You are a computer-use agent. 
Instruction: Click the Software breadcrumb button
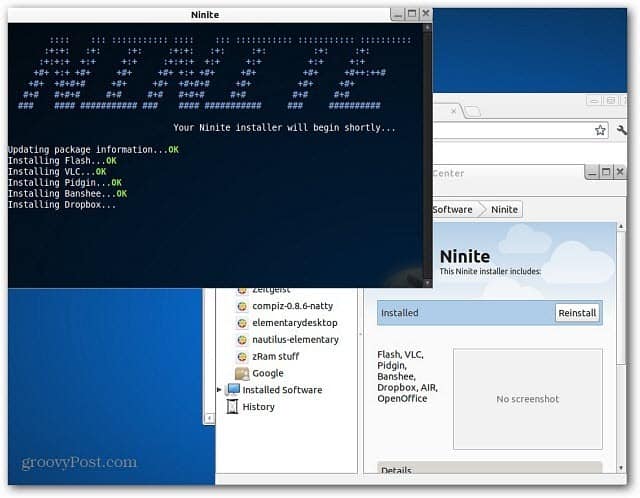click(x=454, y=209)
